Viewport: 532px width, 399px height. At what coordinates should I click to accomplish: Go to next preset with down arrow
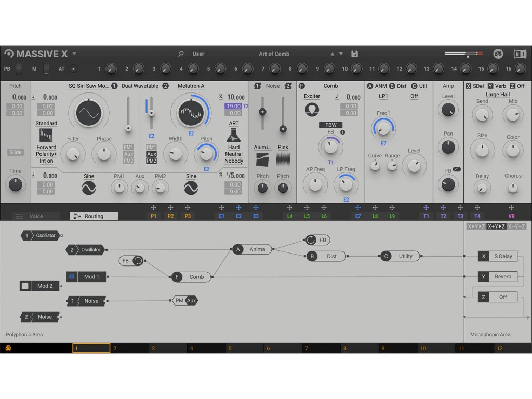coord(341,54)
